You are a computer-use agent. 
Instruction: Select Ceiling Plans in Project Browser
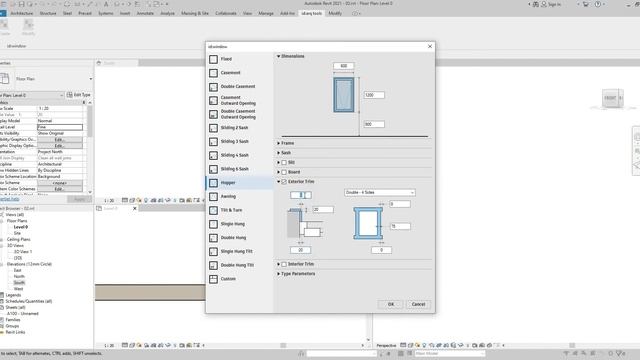pyautogui.click(x=18, y=240)
